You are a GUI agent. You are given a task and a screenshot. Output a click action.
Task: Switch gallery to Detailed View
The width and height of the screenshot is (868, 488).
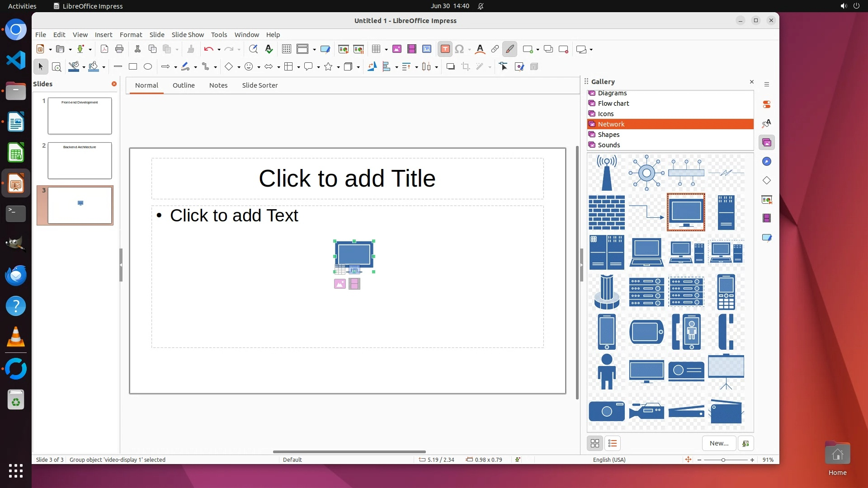point(613,444)
